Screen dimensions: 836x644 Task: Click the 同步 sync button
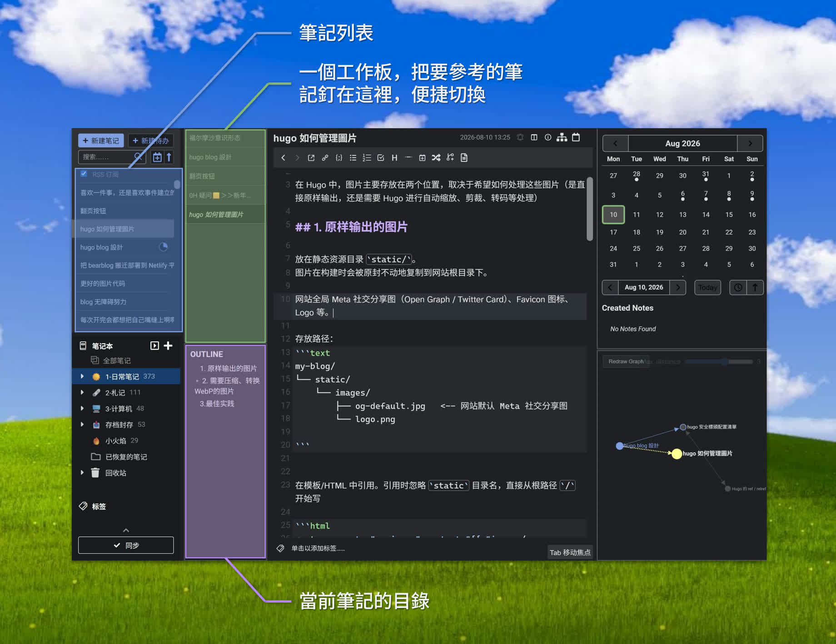tap(126, 545)
